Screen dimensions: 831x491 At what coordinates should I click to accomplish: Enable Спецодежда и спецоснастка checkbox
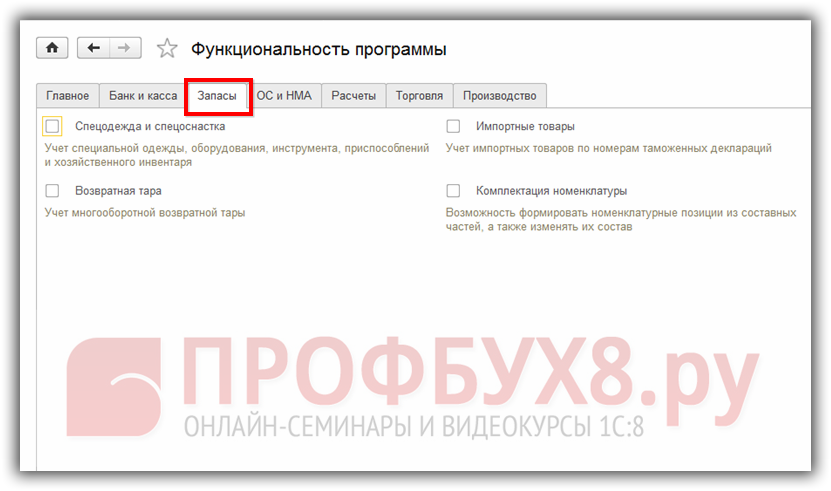52,126
